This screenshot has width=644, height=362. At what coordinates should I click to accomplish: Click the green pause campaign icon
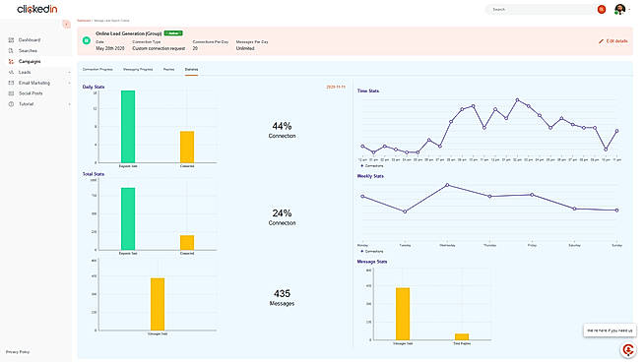(x=87, y=40)
